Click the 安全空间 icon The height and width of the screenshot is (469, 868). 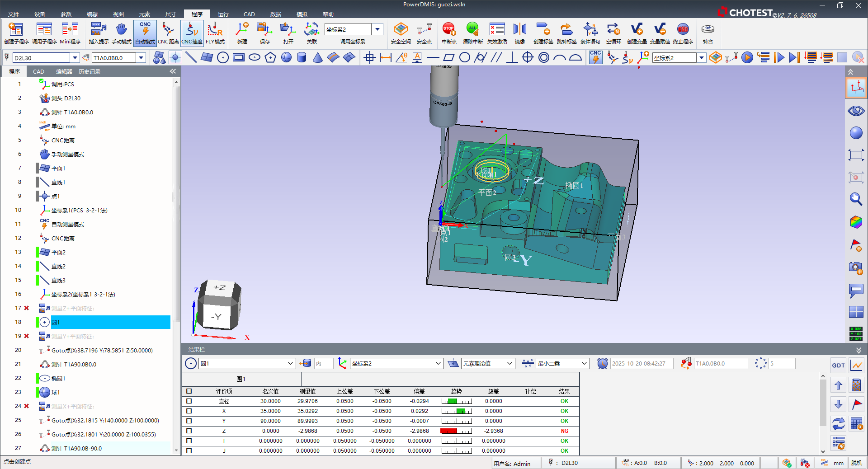pyautogui.click(x=401, y=33)
